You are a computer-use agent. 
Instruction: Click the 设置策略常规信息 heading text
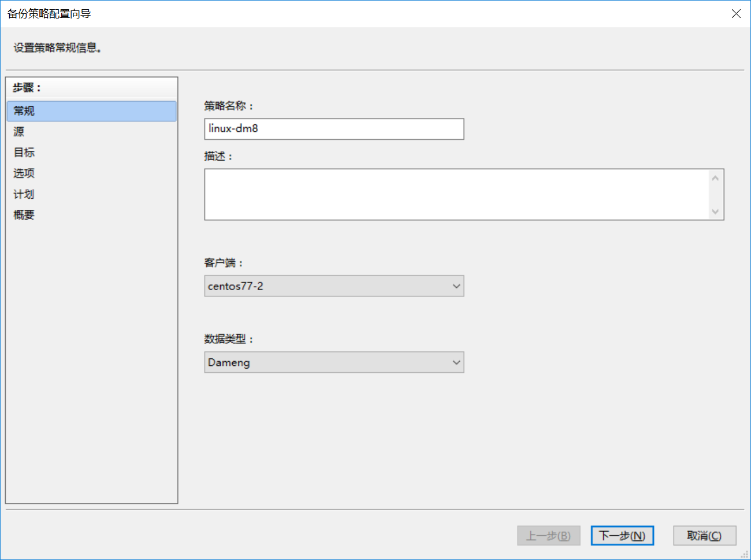(58, 48)
